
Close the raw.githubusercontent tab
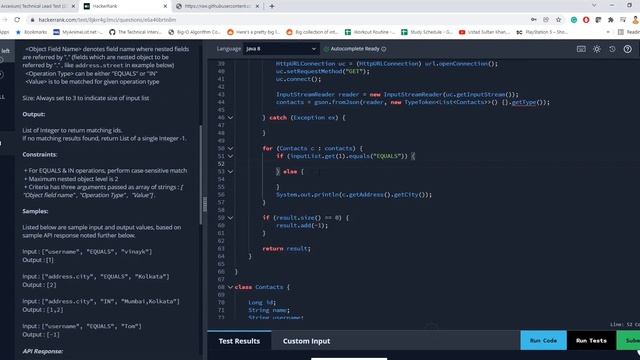[x=258, y=6]
